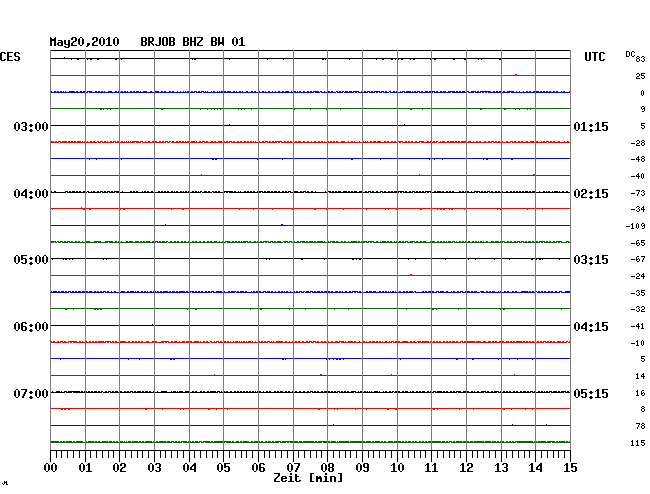650x494 pixels.
Task: Click DC value "5" beside 01:15
Action: click(x=643, y=126)
